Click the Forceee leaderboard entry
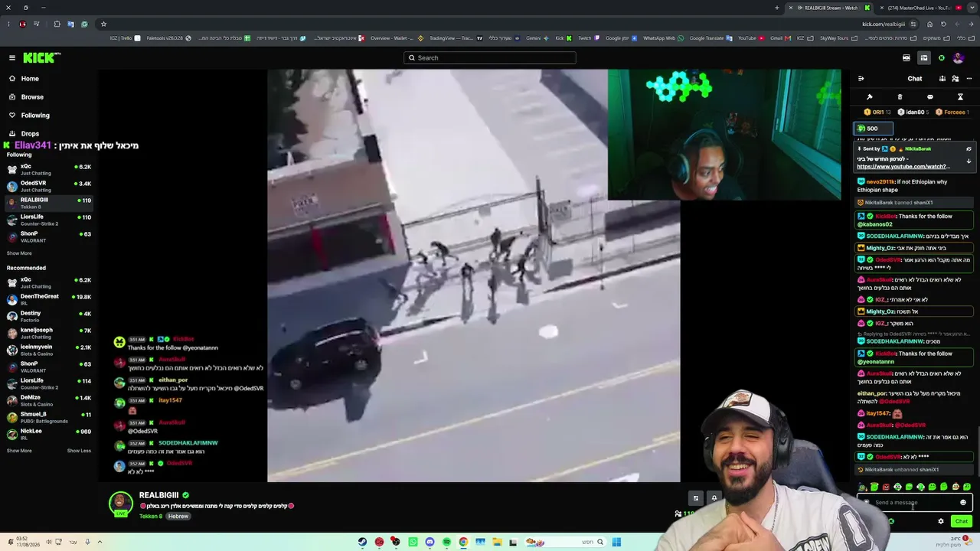 [x=953, y=112]
